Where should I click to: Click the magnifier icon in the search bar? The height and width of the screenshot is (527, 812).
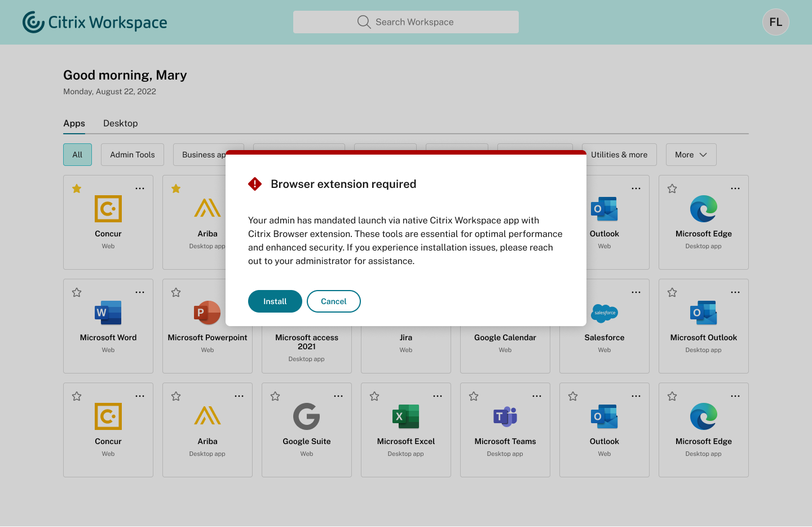[x=364, y=22]
